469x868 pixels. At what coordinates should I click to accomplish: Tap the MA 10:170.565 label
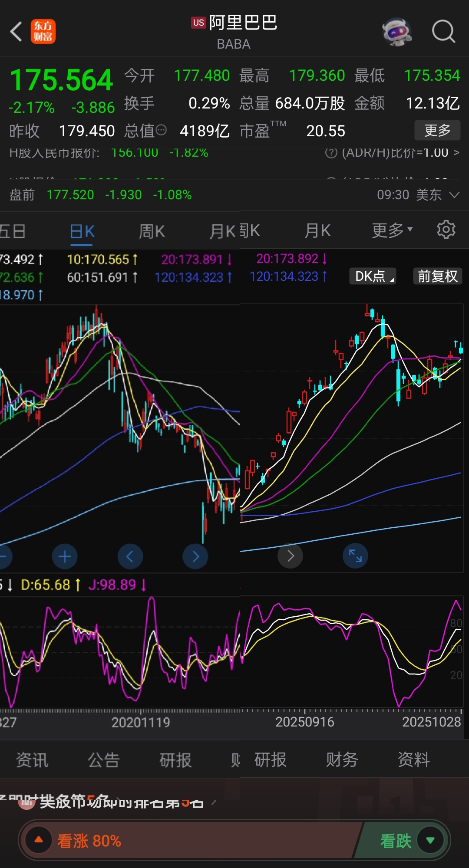click(102, 260)
